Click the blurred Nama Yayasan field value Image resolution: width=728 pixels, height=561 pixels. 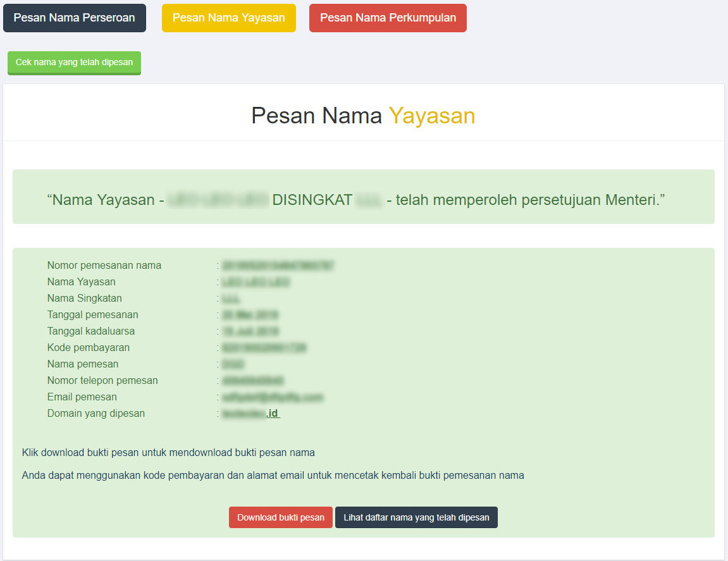[256, 282]
